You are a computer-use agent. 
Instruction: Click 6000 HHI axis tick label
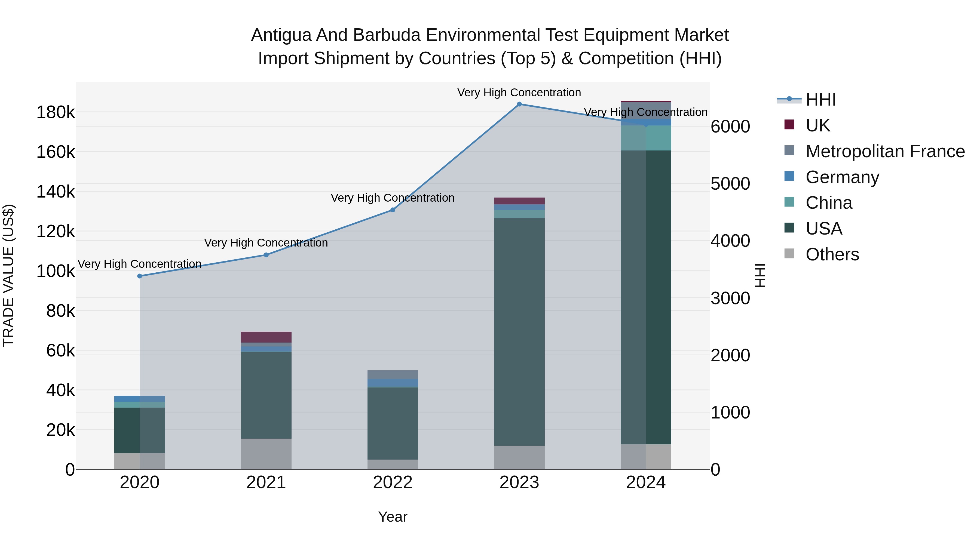pos(730,127)
